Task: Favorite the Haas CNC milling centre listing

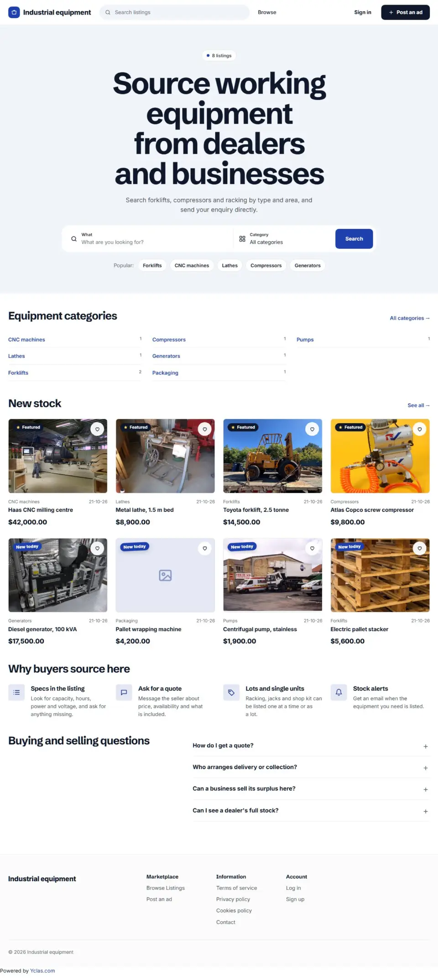Action: coord(97,429)
